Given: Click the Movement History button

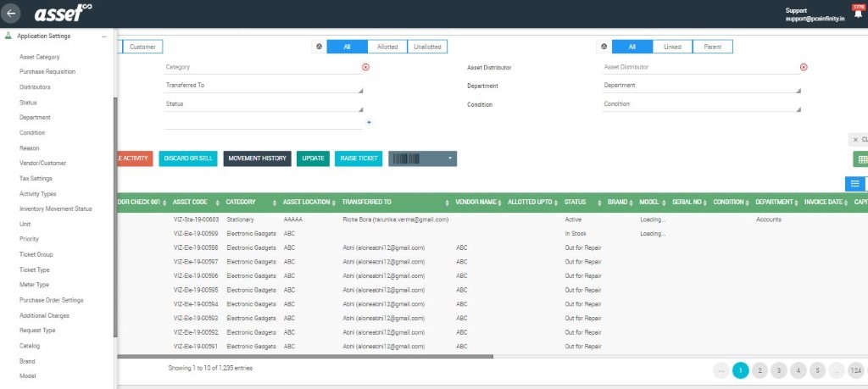Looking at the screenshot, I should pyautogui.click(x=258, y=158).
